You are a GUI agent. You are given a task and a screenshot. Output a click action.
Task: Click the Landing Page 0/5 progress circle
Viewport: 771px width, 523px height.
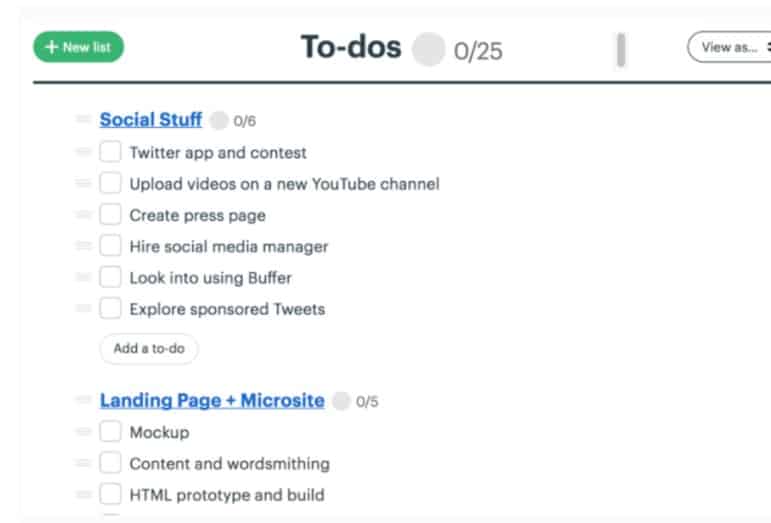(x=341, y=401)
